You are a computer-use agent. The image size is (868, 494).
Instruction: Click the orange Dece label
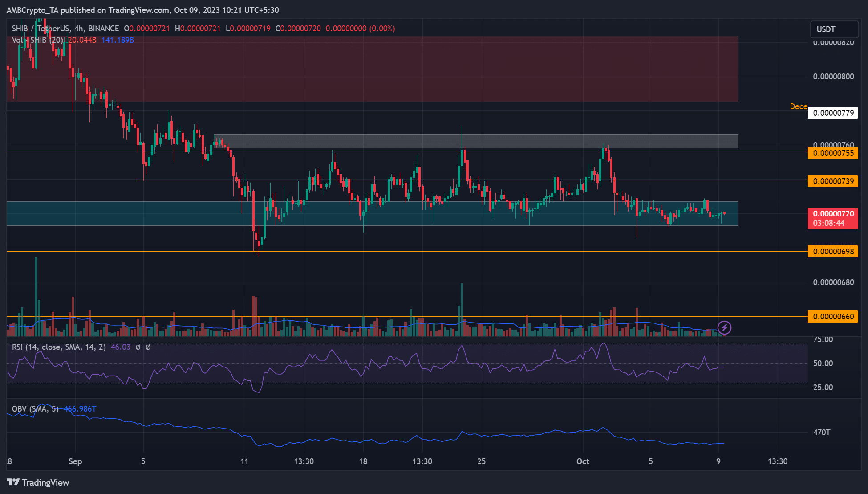click(x=799, y=106)
